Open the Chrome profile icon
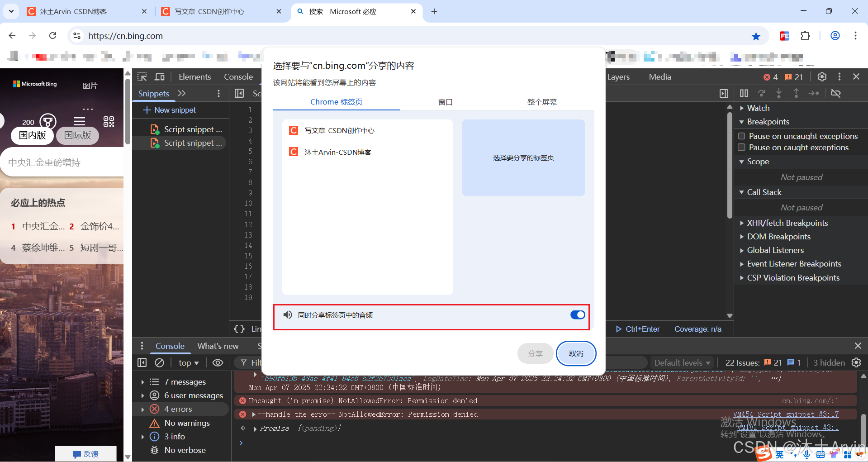 coord(835,36)
